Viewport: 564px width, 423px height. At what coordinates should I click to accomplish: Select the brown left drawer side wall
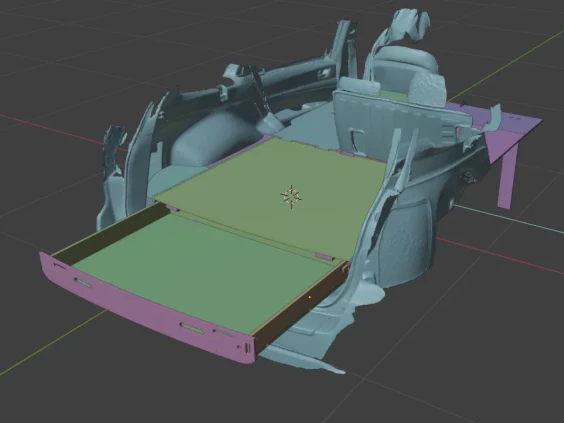[108, 234]
